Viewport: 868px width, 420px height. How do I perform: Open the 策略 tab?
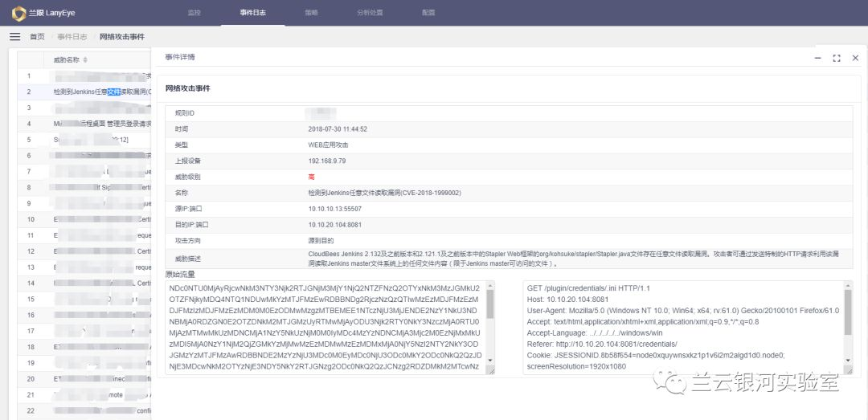click(x=311, y=12)
